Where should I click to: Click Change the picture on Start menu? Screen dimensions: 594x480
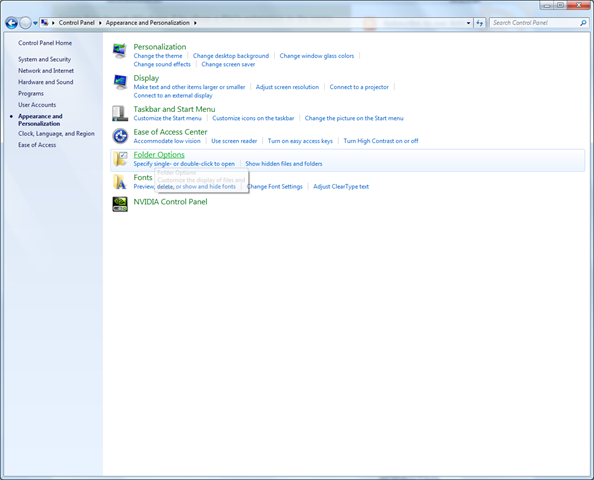[x=354, y=118]
